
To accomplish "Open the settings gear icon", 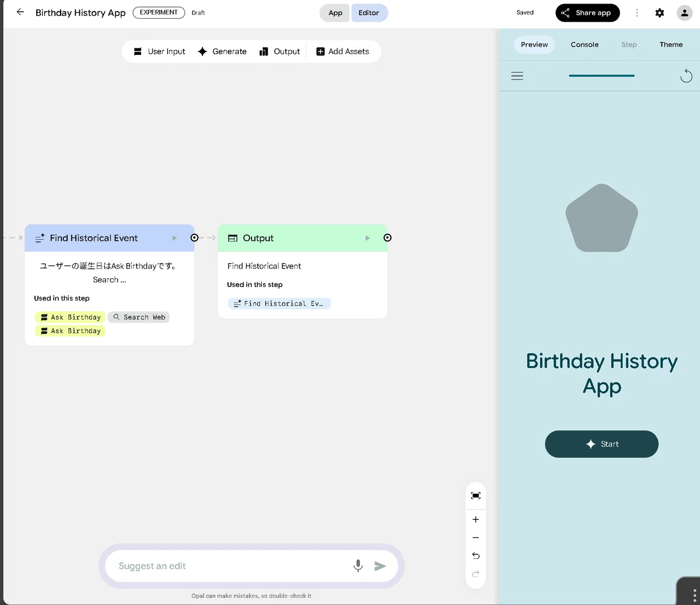I will pyautogui.click(x=660, y=13).
